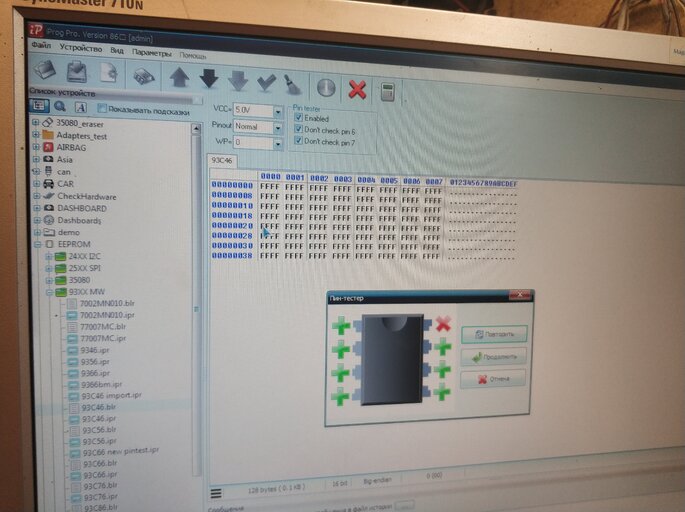
Task: Select 77007MC.ipr file
Action: [x=103, y=338]
